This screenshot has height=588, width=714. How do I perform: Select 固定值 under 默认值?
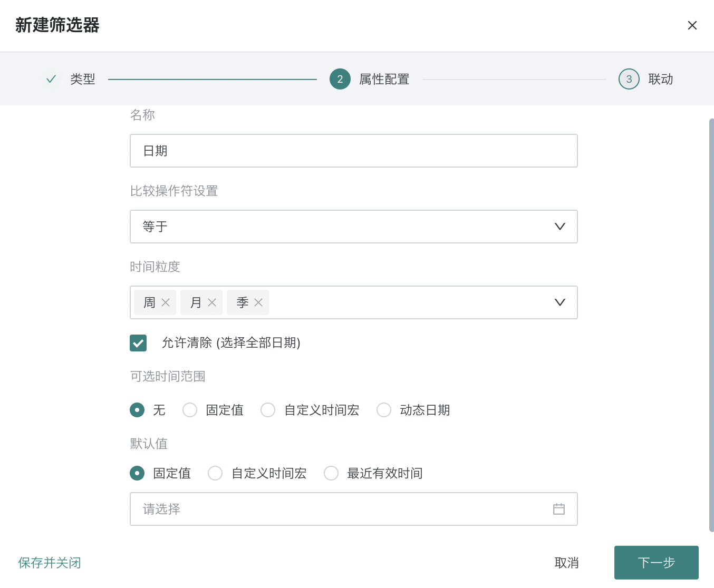click(x=137, y=473)
